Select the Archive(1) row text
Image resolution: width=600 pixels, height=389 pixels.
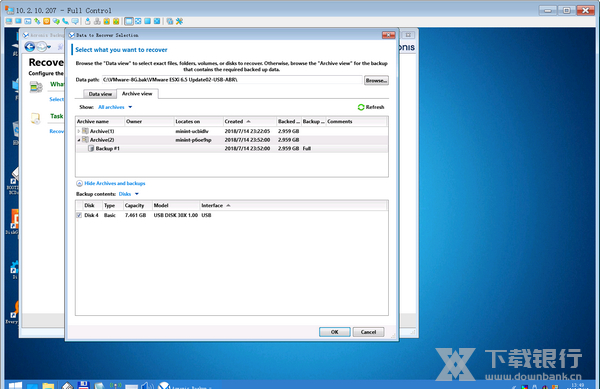coord(102,131)
